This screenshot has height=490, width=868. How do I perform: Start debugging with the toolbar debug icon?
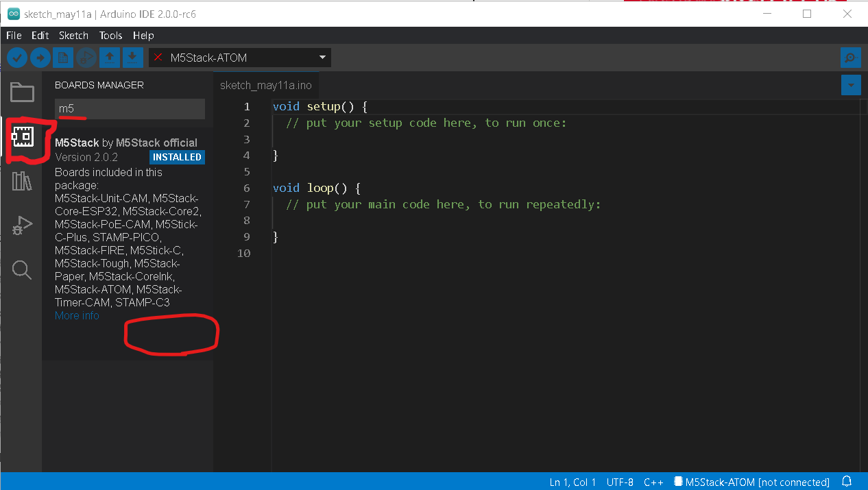(86, 58)
